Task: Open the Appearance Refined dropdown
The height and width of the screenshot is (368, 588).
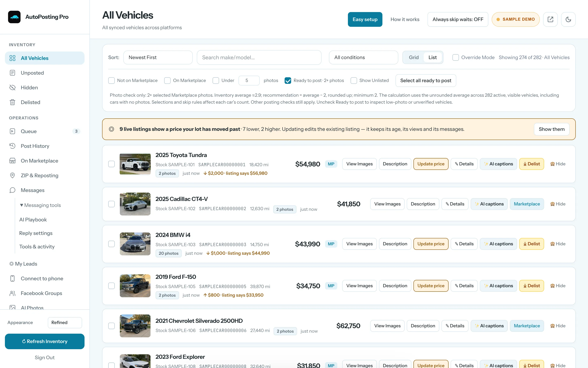Action: 65,322
